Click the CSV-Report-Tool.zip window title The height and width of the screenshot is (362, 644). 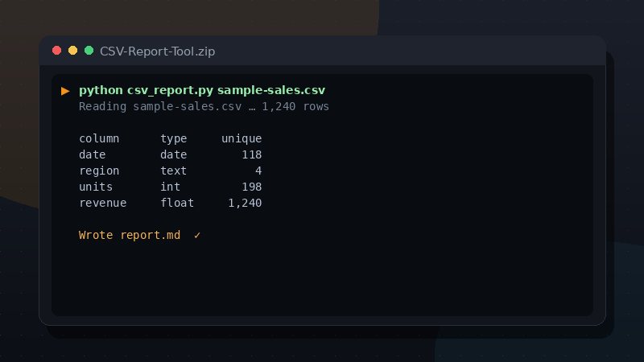157,51
